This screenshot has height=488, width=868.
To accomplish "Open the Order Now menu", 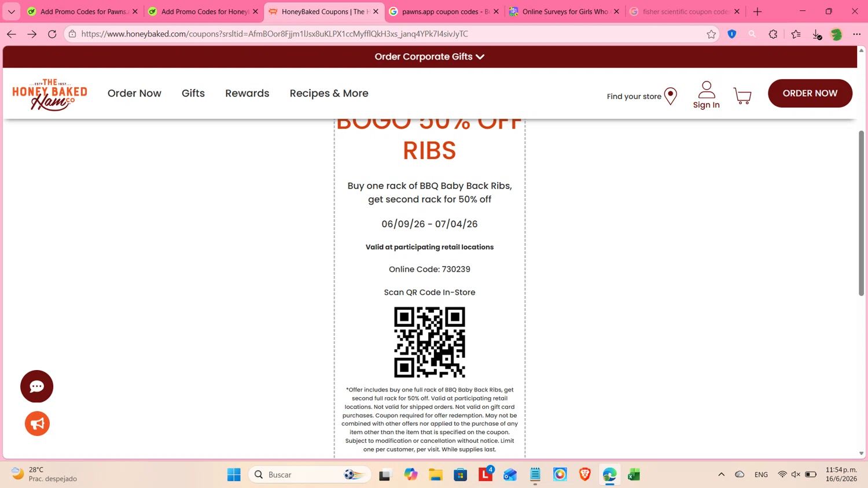I will [x=134, y=93].
